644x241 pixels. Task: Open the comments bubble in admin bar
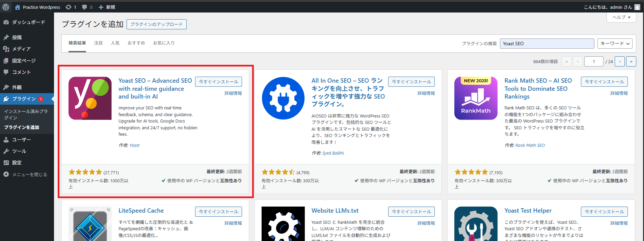pyautogui.click(x=84, y=7)
